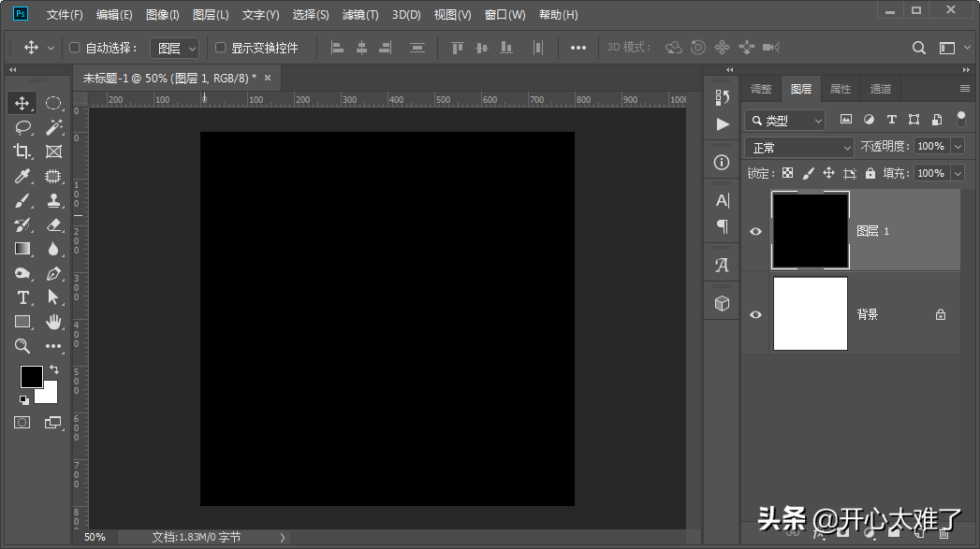The height and width of the screenshot is (549, 980).
Task: Open the Character panel icon
Action: point(722,200)
